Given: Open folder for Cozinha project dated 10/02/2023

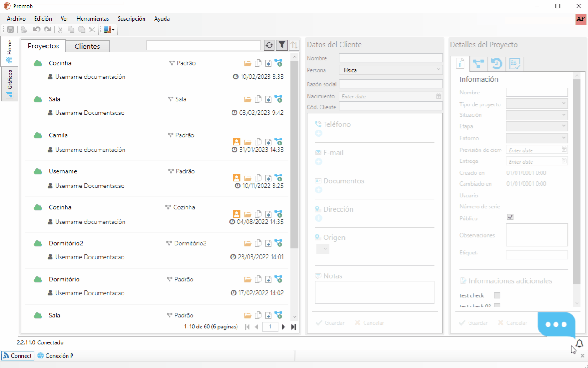Looking at the screenshot, I should pos(248,63).
